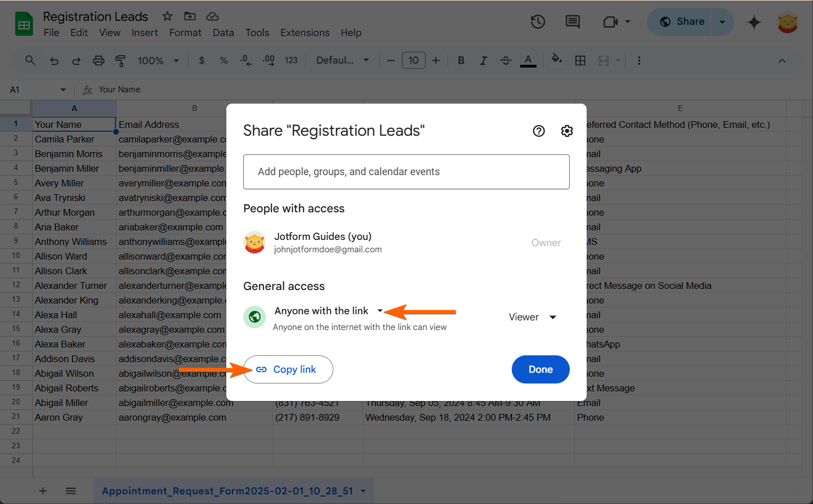The image size is (813, 504).
Task: Click the Done button
Action: tap(540, 369)
